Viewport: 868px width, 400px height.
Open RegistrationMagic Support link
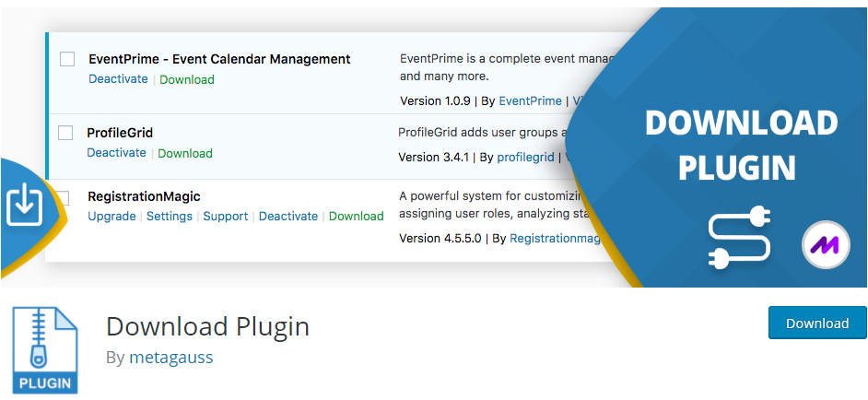(226, 216)
